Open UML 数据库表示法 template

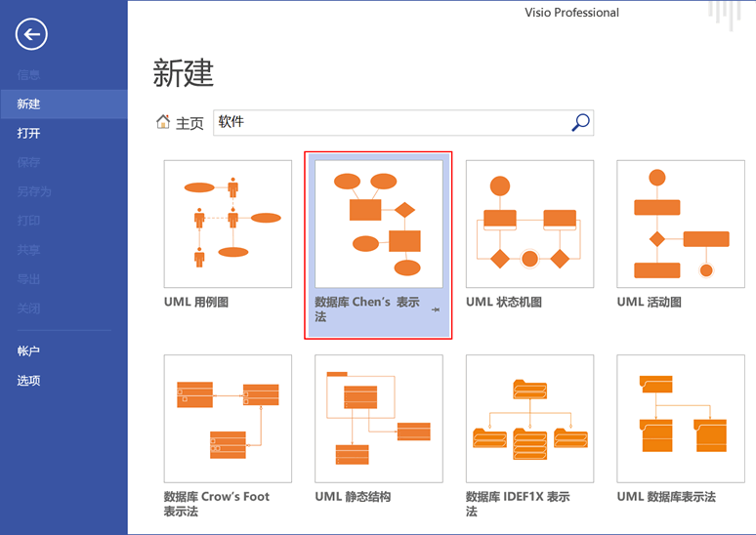(x=681, y=419)
